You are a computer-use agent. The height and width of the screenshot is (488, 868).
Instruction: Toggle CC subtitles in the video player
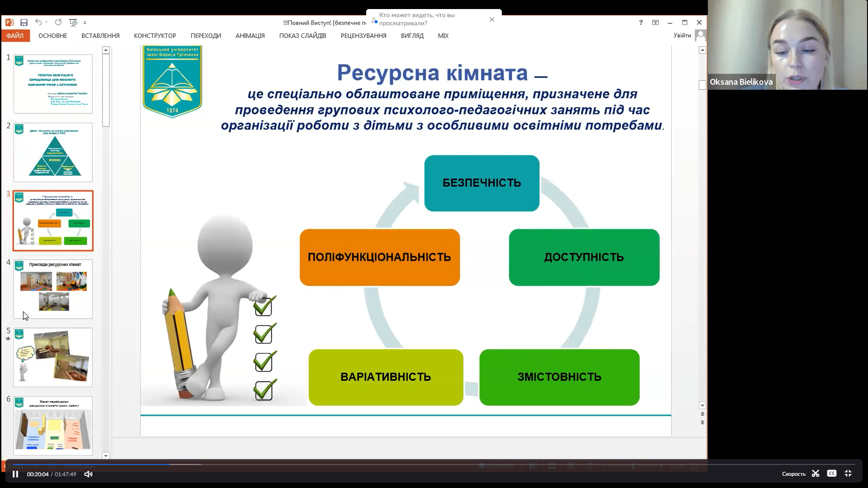pyautogui.click(x=832, y=474)
